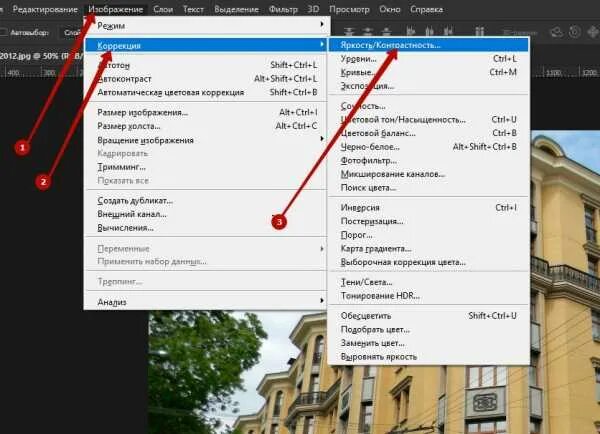The height and width of the screenshot is (434, 600).
Task: Open the Выделение menu
Action: (236, 10)
